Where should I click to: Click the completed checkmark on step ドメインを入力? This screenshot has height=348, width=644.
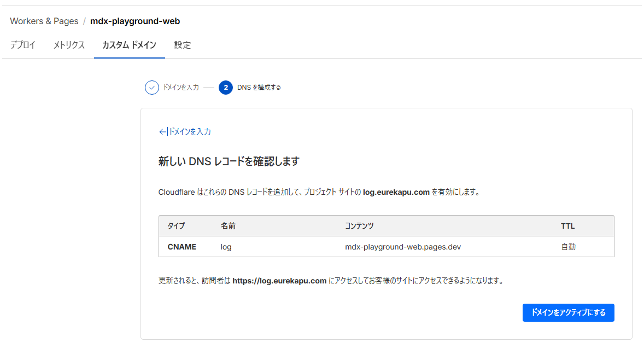(152, 88)
